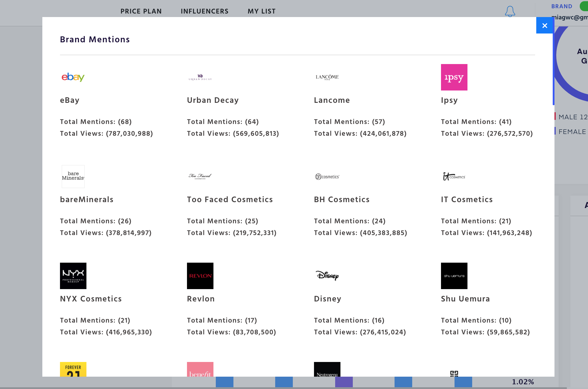588x389 pixels.
Task: Click the Revlon logo tile
Action: pyautogui.click(x=200, y=276)
